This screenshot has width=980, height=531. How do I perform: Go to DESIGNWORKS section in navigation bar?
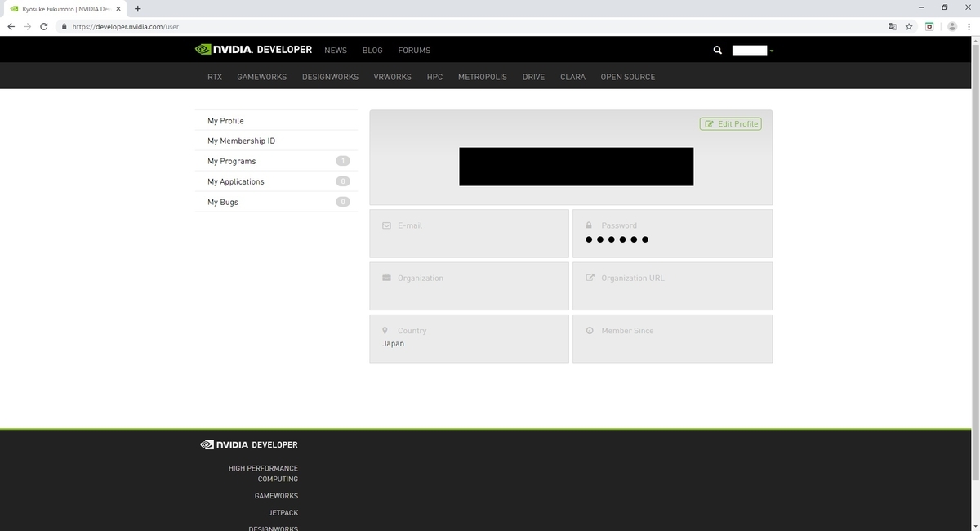[330, 77]
